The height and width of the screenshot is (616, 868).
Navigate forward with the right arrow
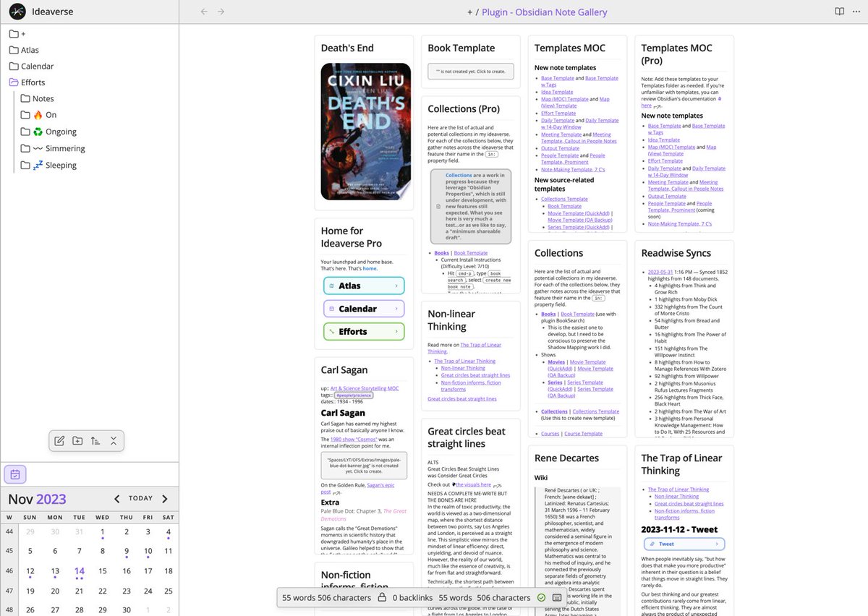[x=221, y=12]
